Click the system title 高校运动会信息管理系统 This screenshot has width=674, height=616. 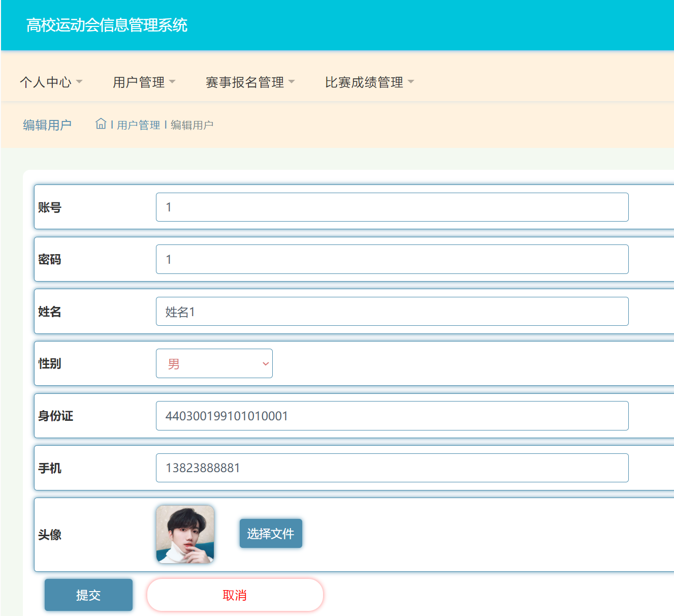107,25
